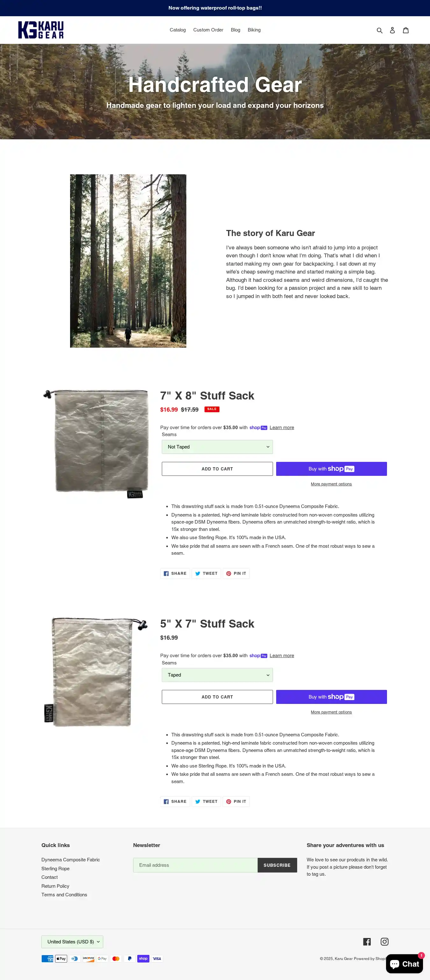Click the account login person icon
Image resolution: width=430 pixels, height=980 pixels.
[x=392, y=30]
